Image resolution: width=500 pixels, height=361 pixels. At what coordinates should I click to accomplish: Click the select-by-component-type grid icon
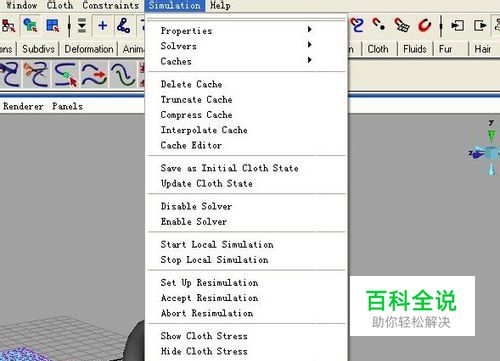click(53, 26)
